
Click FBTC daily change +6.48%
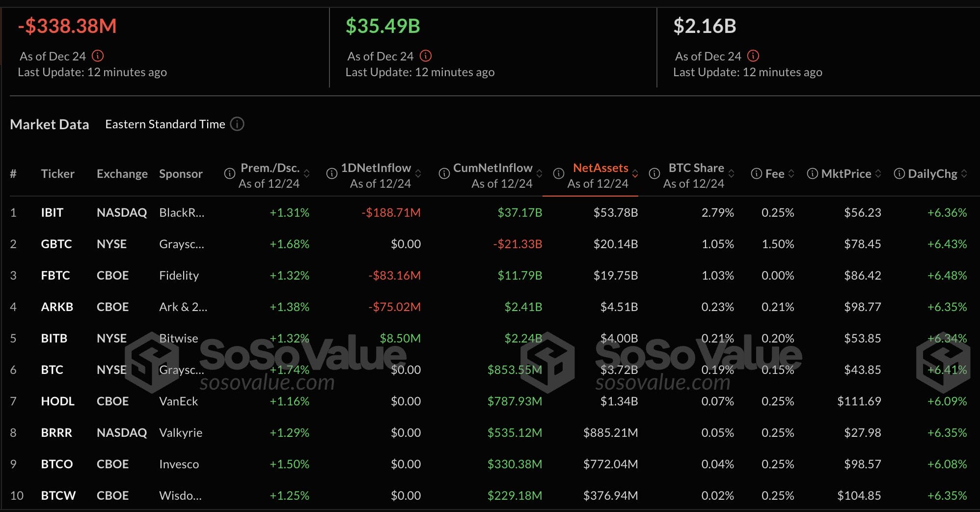(x=947, y=276)
